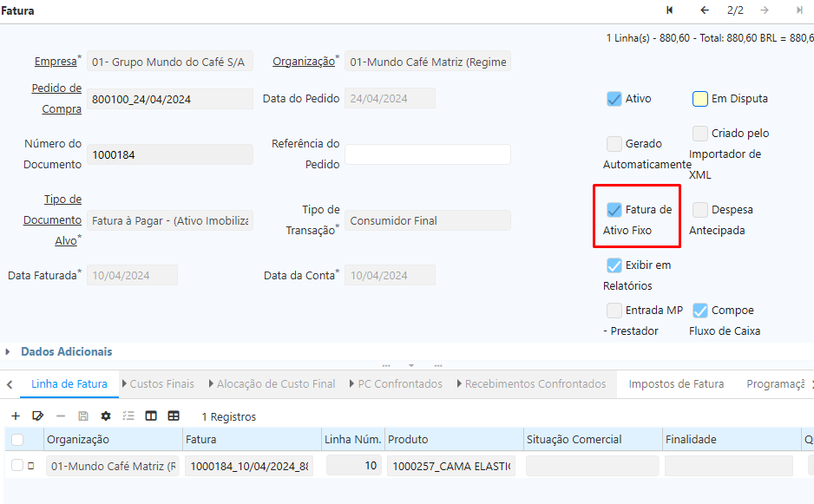Navigate to the previous record arrow
This screenshot has height=504, width=814.
click(705, 10)
